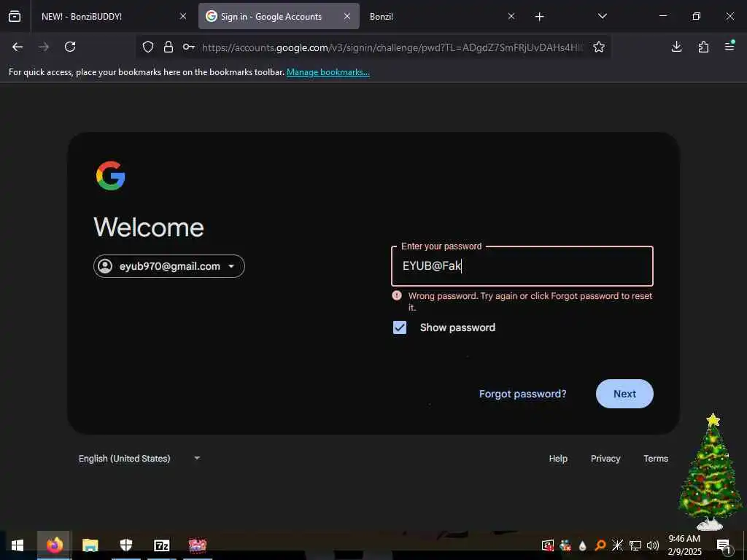Click the water drop tray icon
Image resolution: width=747 pixels, height=560 pixels.
582,545
